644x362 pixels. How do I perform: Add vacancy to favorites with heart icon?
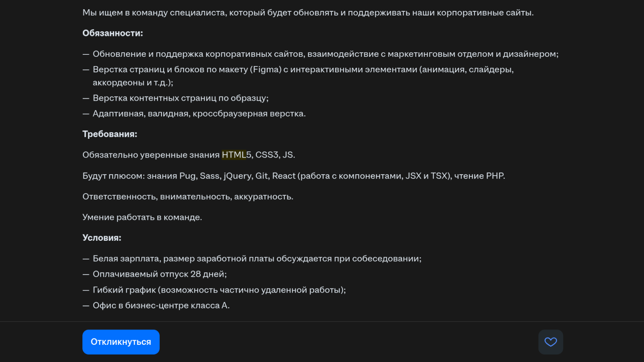550,342
